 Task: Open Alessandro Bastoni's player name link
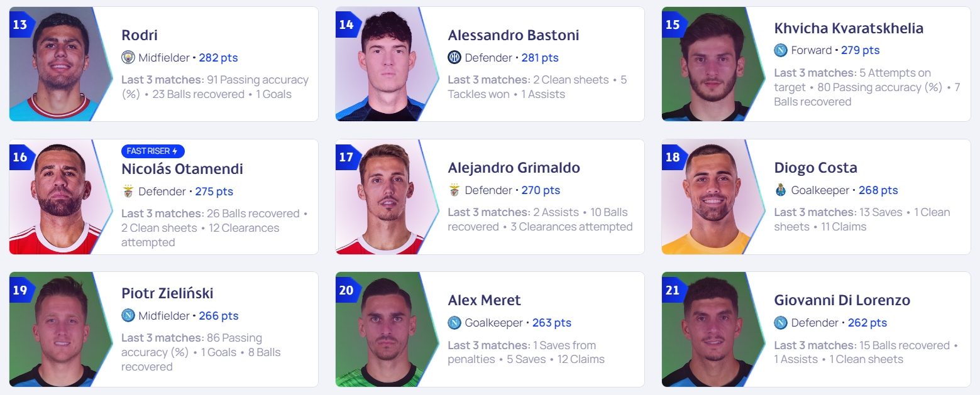coord(514,35)
